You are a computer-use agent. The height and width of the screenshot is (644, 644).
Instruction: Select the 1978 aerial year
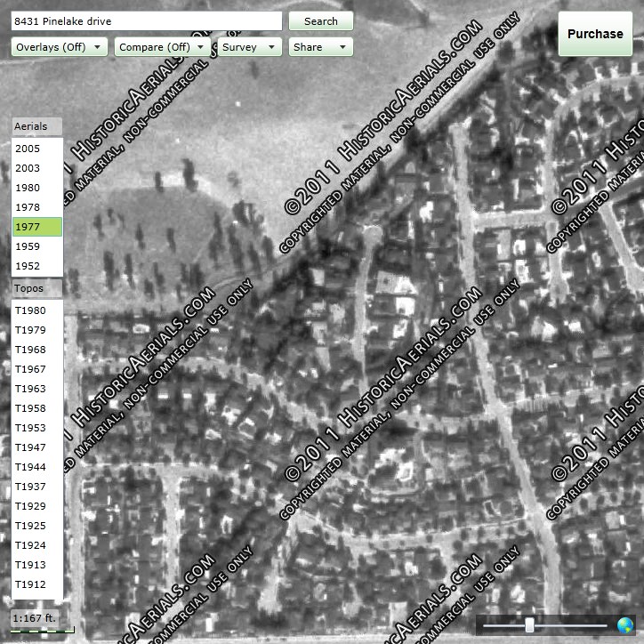point(37,207)
